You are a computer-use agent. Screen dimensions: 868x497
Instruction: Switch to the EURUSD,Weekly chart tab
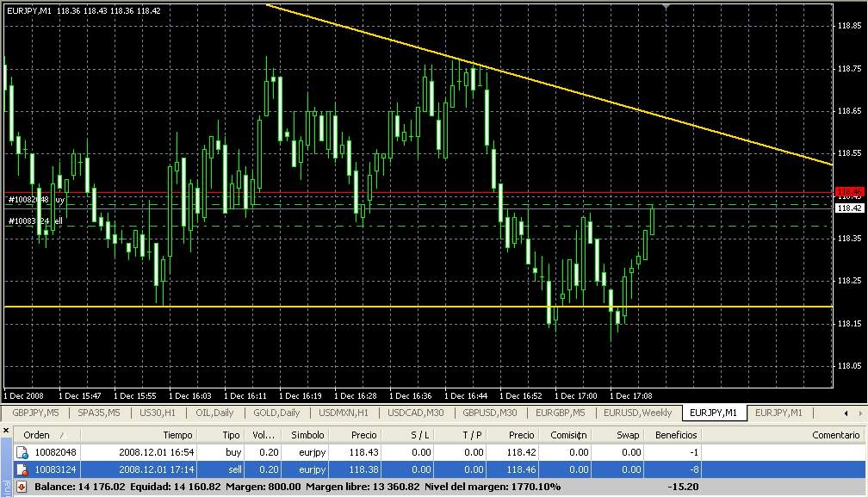click(x=638, y=413)
